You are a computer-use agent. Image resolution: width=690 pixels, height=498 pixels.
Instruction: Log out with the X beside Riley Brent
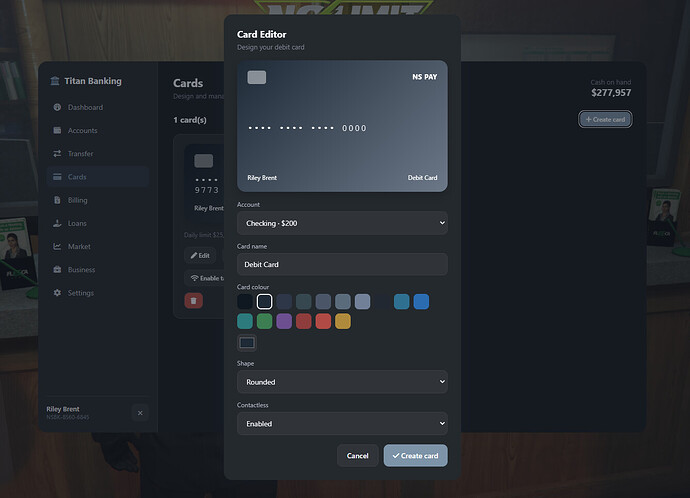[140, 413]
